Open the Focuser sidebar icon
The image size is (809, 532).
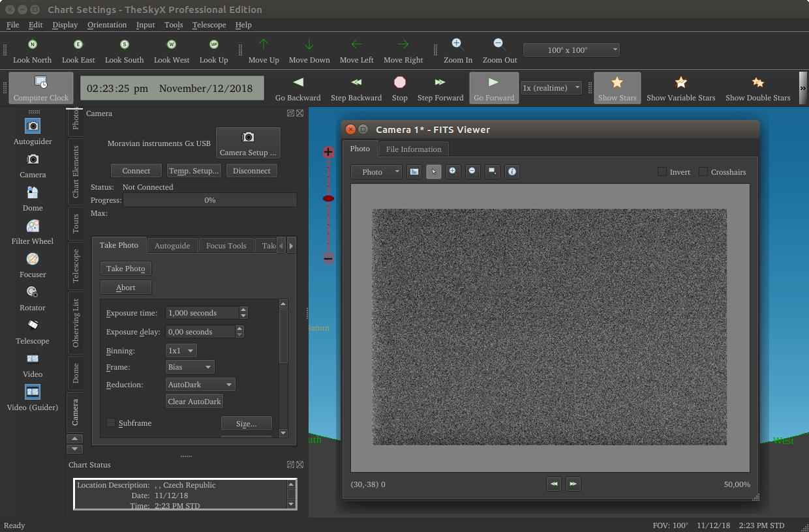point(33,259)
